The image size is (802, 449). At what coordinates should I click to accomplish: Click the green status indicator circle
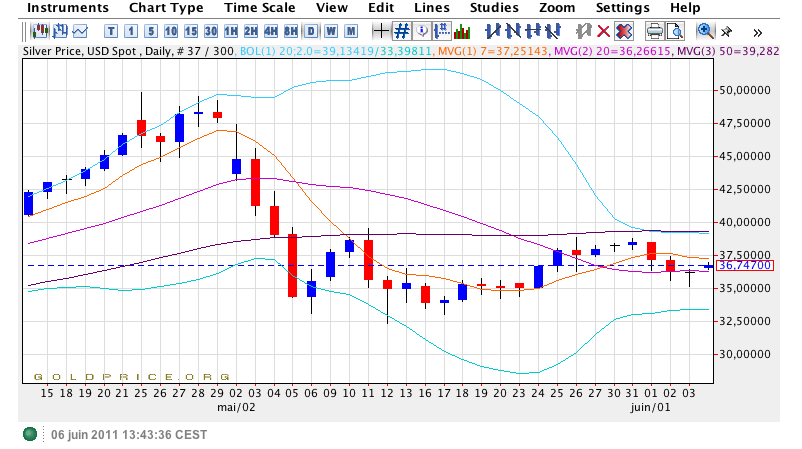30,433
